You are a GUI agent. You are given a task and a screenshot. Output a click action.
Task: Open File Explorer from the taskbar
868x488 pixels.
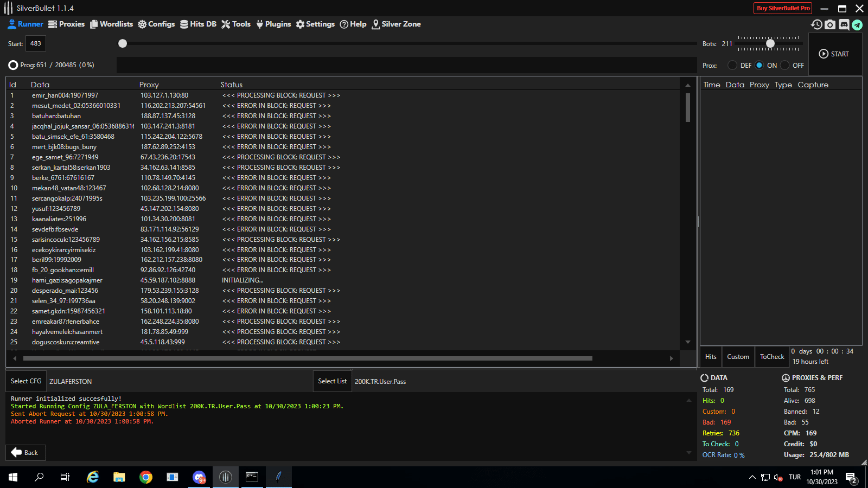(119, 477)
